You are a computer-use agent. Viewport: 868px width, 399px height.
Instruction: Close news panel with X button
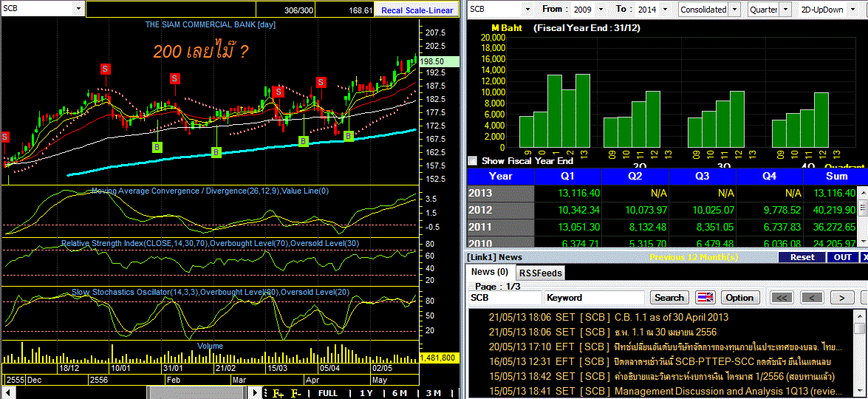pos(864,257)
